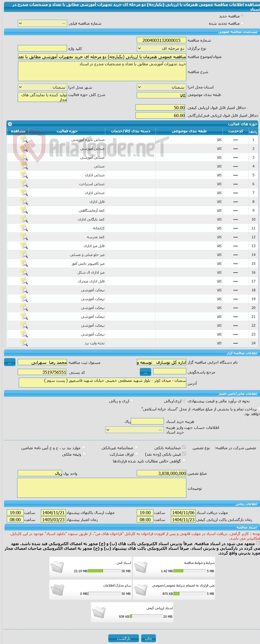Image resolution: width=260 pixels, height=644 pixels.
Task: Click شرح مناقصه text area
Action: pyautogui.click(x=102, y=71)
